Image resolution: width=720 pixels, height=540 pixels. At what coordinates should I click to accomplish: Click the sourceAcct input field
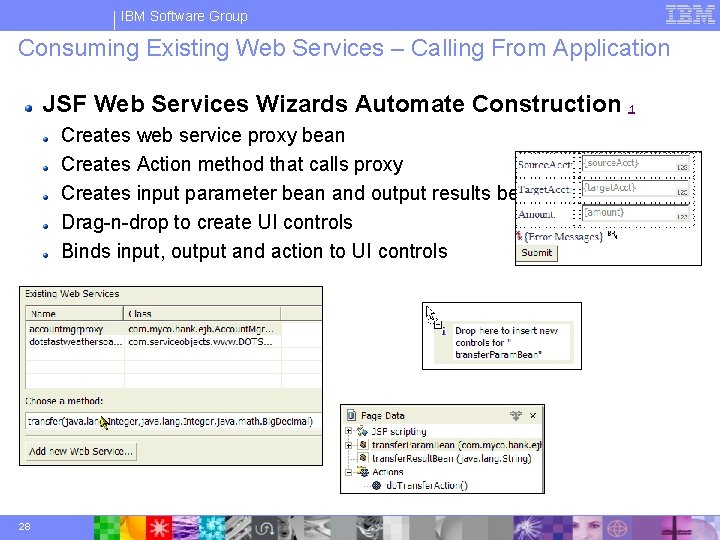636,163
